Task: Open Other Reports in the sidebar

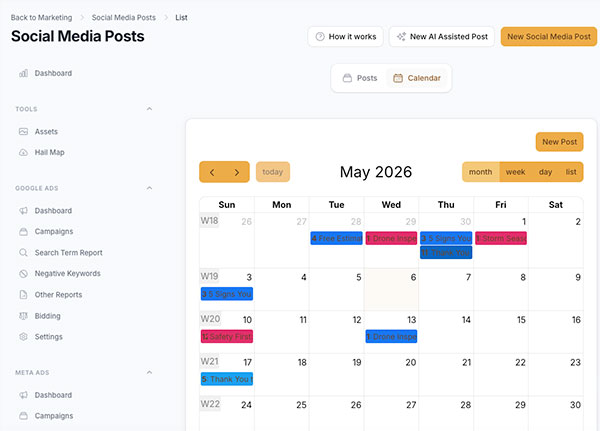Action: coord(58,295)
